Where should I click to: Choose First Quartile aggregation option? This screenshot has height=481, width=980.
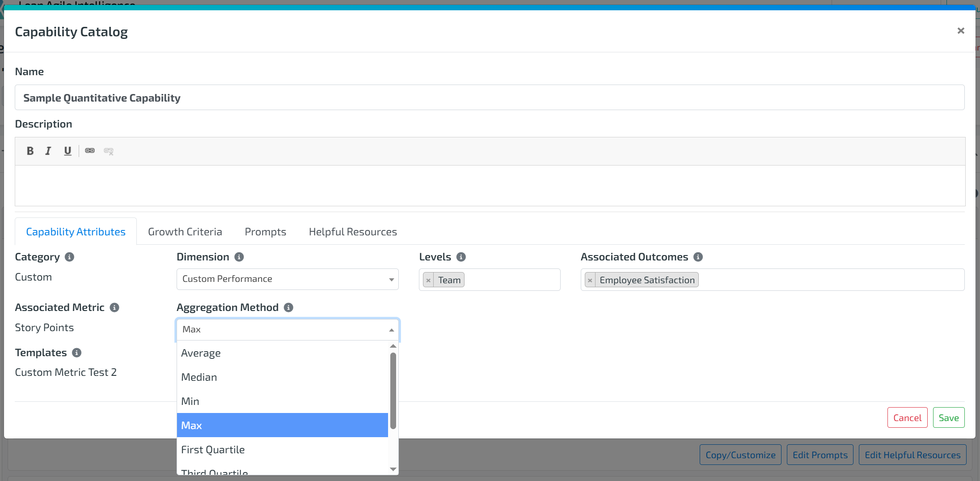pyautogui.click(x=283, y=449)
